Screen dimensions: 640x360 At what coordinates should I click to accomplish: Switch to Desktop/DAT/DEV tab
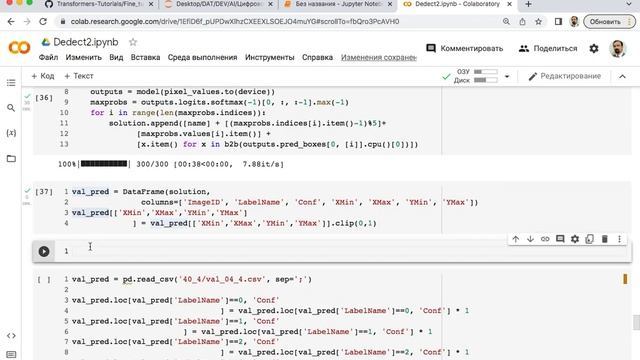tap(219, 4)
